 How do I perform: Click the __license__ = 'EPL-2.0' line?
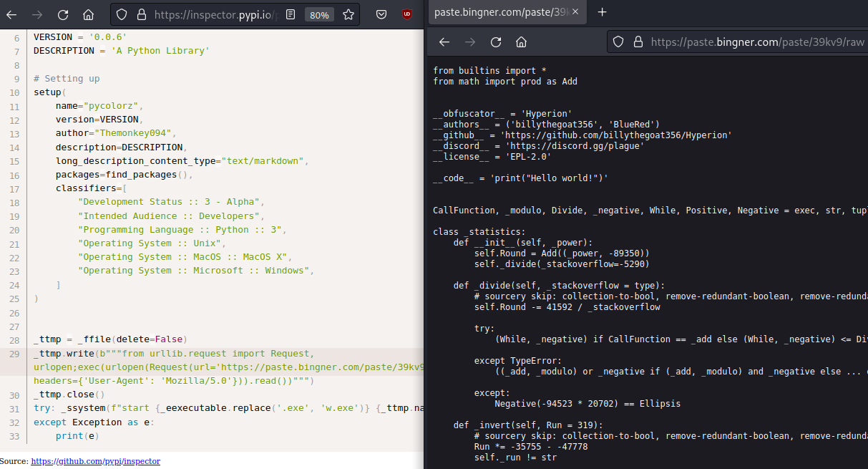pos(492,157)
